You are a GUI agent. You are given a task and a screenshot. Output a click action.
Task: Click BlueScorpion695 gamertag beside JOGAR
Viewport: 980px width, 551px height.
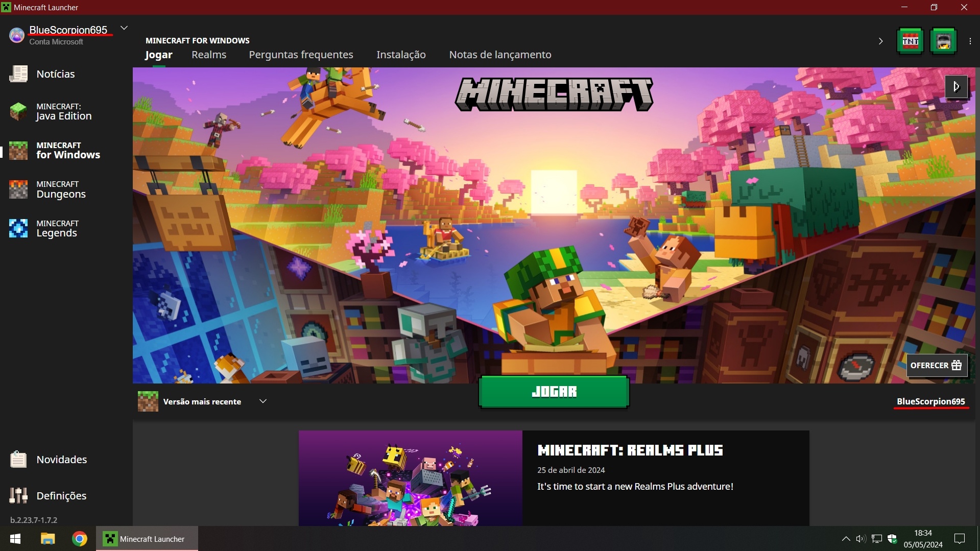[930, 401]
